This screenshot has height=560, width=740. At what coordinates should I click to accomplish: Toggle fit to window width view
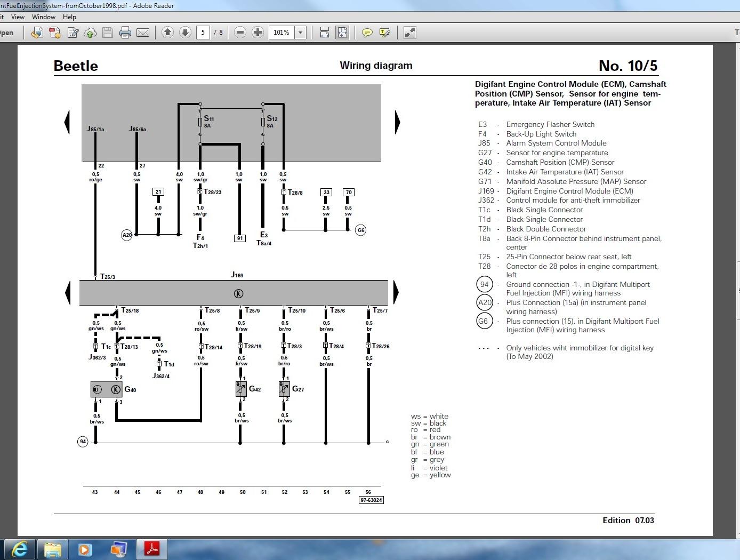[x=324, y=33]
